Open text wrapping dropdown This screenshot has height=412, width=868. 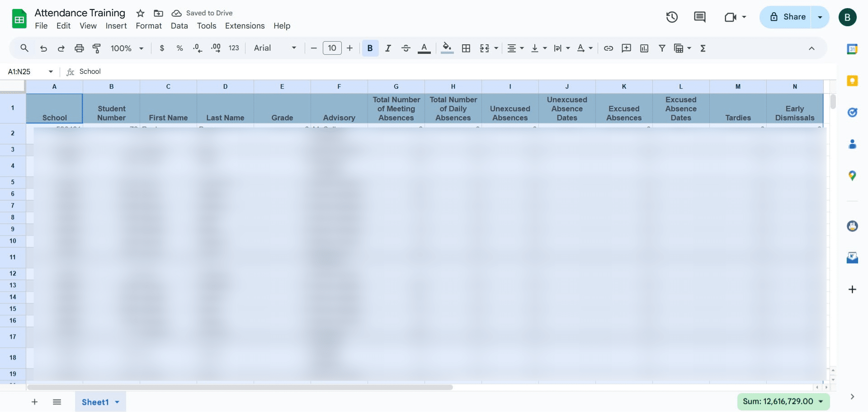(562, 48)
